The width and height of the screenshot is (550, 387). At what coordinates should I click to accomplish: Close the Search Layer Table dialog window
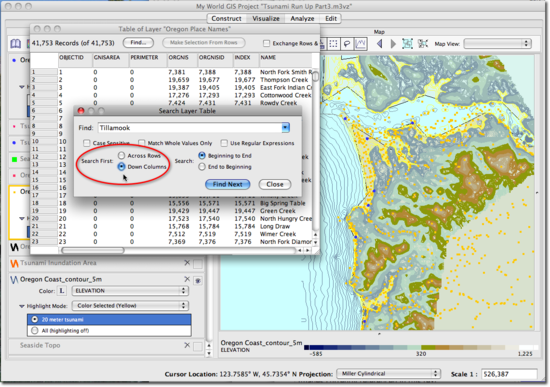[x=81, y=111]
